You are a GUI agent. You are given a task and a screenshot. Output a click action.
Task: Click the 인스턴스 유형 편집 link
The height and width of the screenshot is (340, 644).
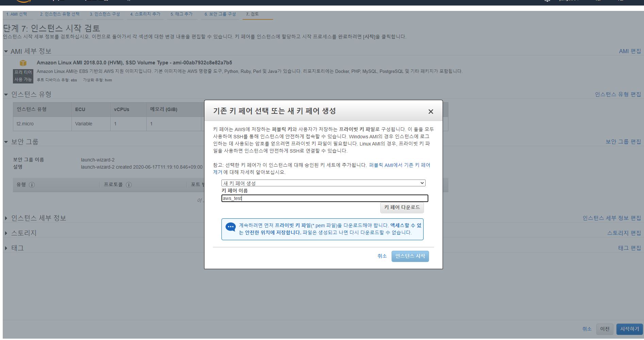pos(618,94)
